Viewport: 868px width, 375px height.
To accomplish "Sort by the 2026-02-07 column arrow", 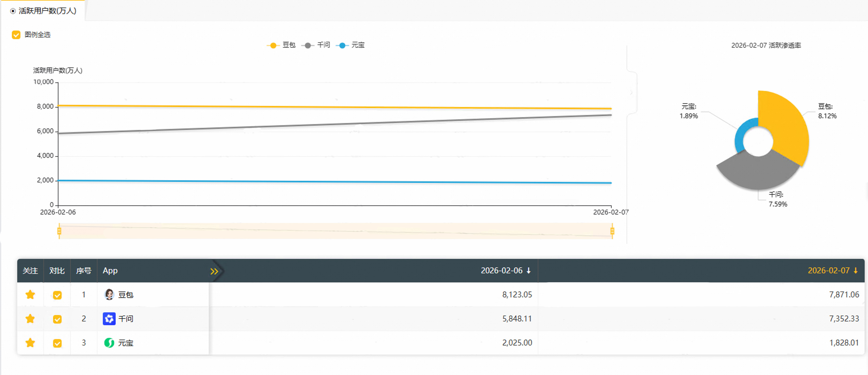I will (855, 271).
